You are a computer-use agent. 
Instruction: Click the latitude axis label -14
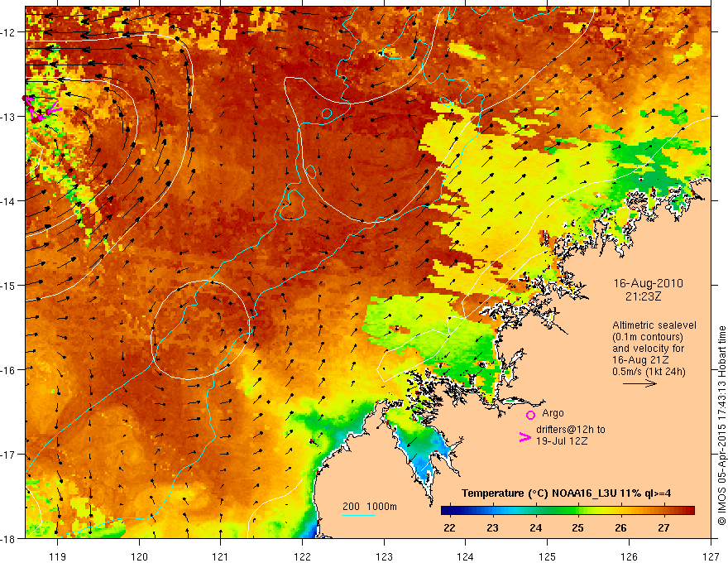pyautogui.click(x=9, y=201)
